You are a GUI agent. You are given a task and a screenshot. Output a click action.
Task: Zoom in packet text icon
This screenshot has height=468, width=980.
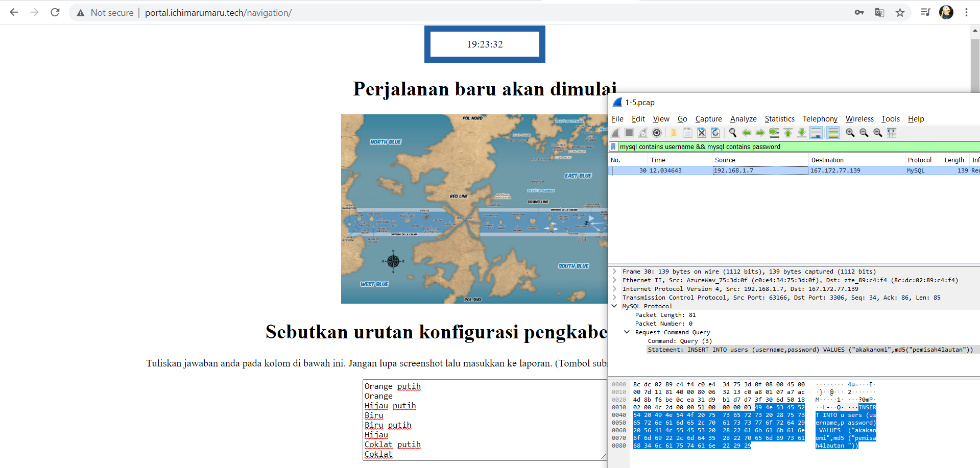[x=850, y=133]
